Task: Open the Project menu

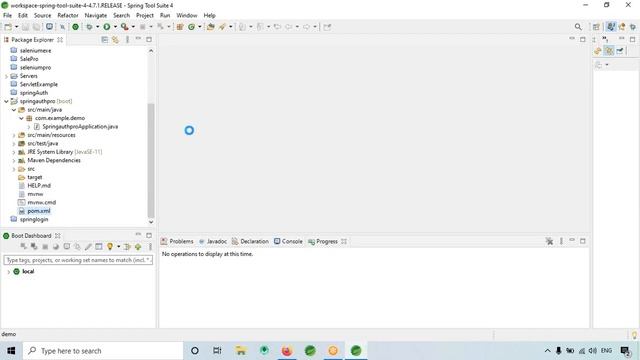Action: click(145, 15)
